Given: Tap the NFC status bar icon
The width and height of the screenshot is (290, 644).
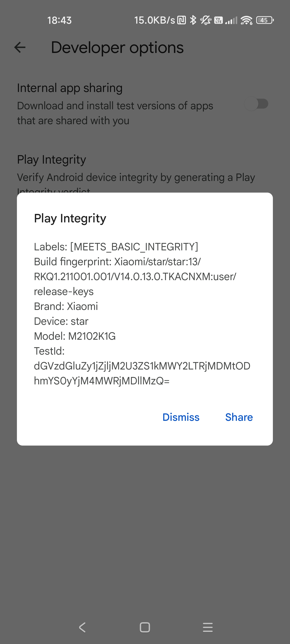Looking at the screenshot, I should [x=181, y=20].
